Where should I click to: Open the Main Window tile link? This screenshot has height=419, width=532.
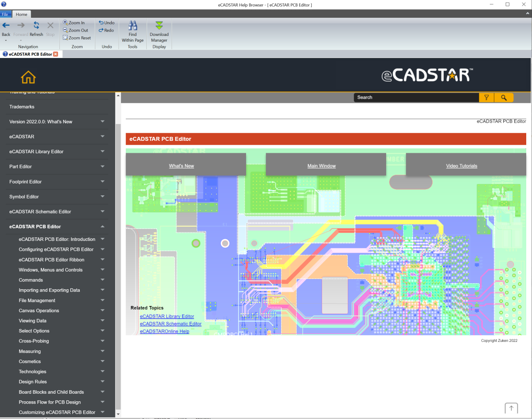[x=321, y=166]
